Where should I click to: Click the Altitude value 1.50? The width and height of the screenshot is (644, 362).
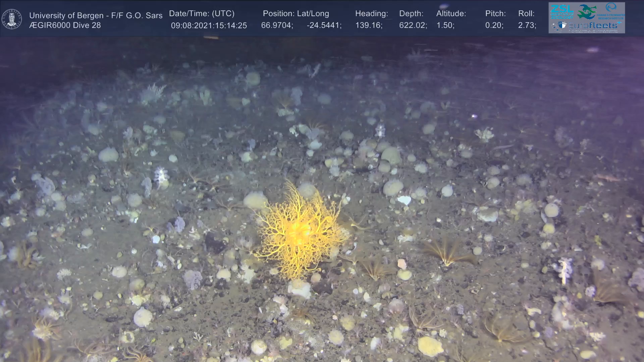tap(445, 25)
